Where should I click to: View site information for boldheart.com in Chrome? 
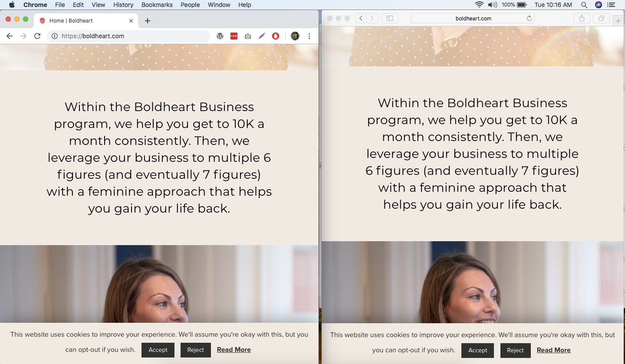(55, 36)
